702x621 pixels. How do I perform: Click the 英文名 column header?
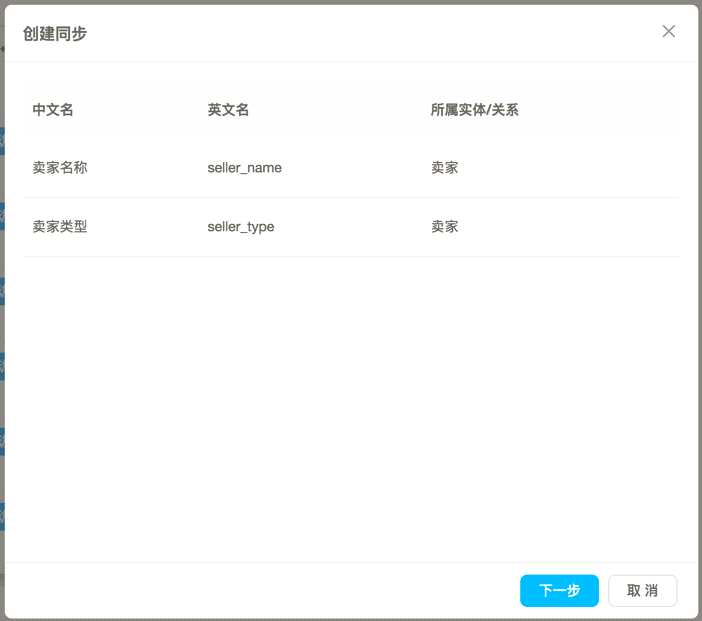click(x=228, y=110)
